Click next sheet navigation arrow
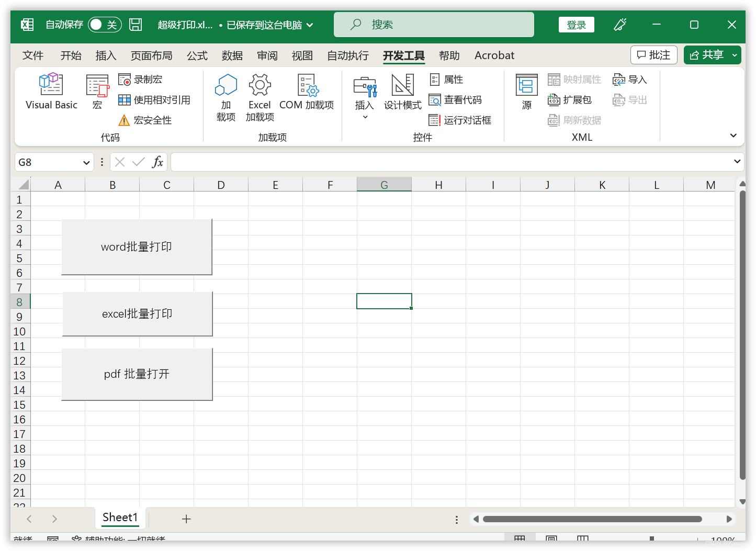This screenshot has height=551, width=756. 54,519
